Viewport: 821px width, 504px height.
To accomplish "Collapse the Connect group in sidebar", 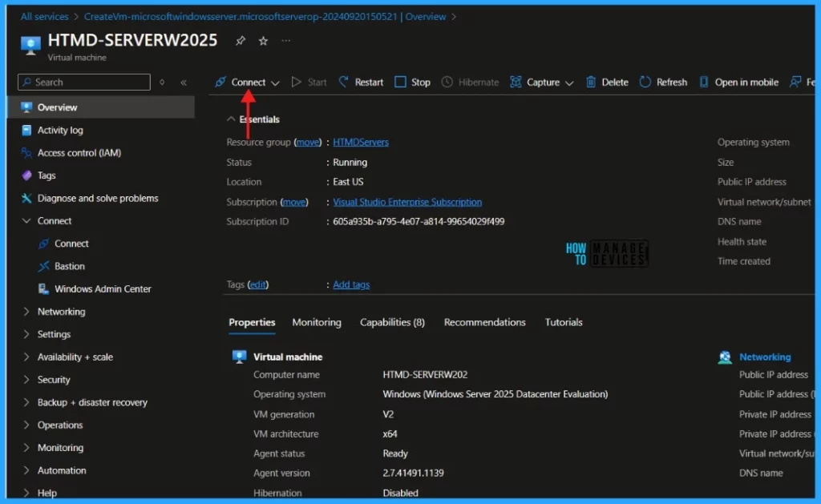I will pos(26,221).
